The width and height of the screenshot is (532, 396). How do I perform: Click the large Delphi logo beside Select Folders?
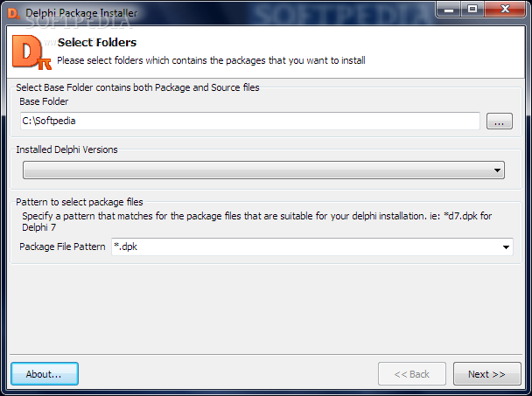click(x=31, y=52)
